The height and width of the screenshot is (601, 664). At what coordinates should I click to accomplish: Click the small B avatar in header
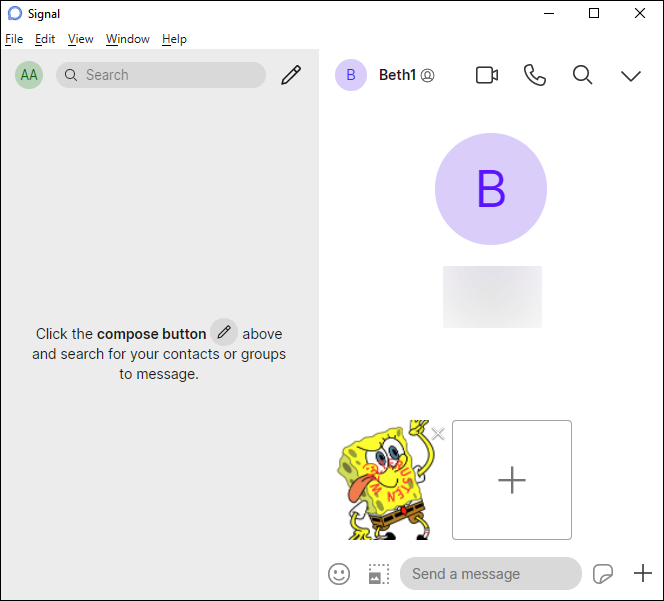point(351,75)
